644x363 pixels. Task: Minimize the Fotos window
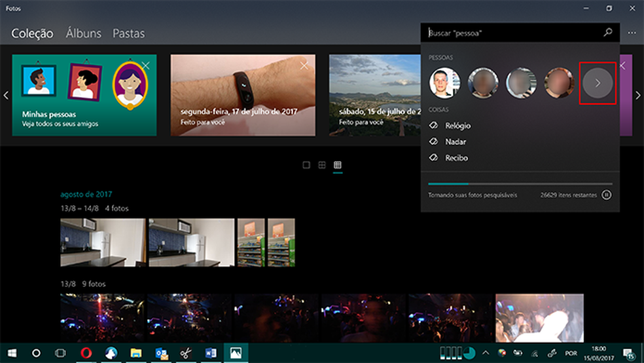586,9
